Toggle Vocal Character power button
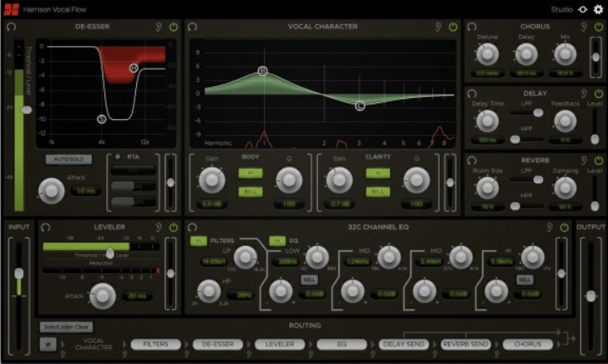Viewport: 608px width, 364px height. coord(453,27)
